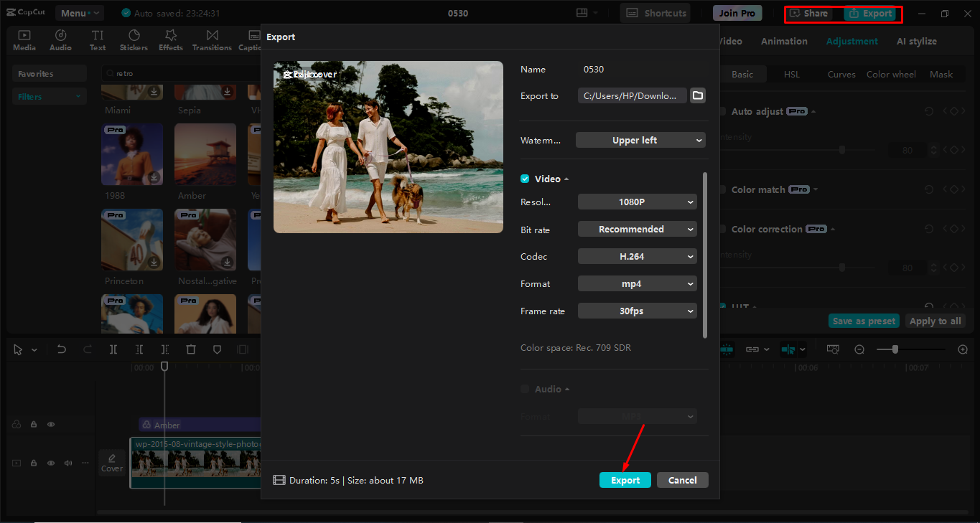Switch to the Curves tab
The width and height of the screenshot is (980, 523).
click(x=841, y=74)
